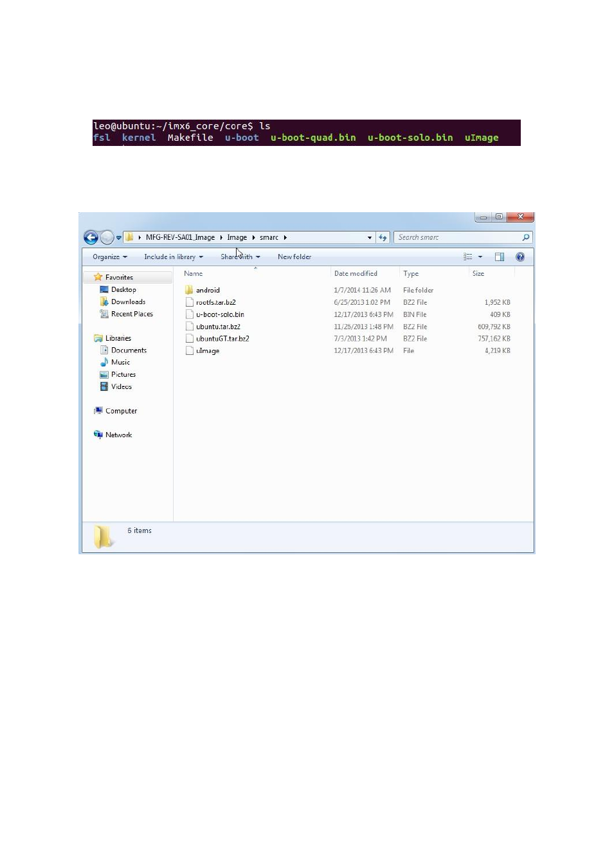The image size is (614, 868).
Task: Click u-boot-quad.bin in terminal listing
Action: tap(313, 138)
